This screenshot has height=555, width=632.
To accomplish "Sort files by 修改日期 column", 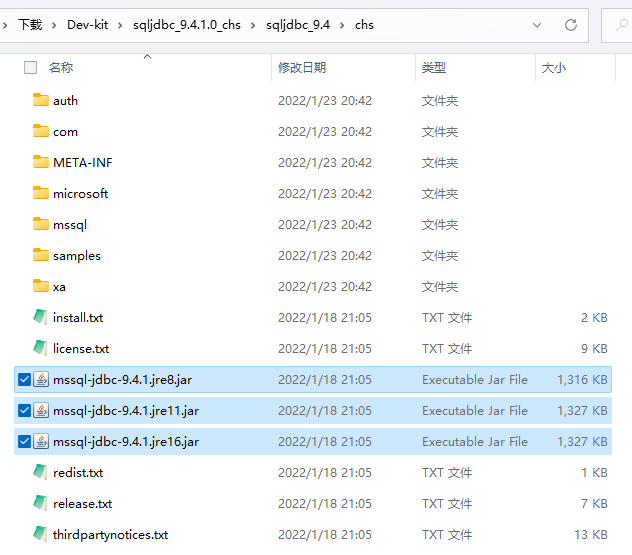I will [x=302, y=67].
